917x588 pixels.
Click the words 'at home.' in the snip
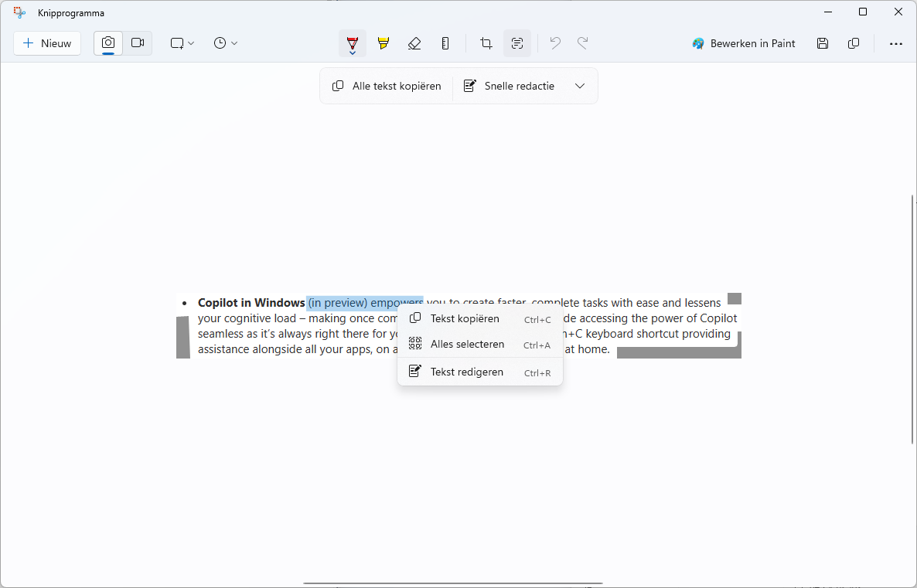pyautogui.click(x=587, y=349)
